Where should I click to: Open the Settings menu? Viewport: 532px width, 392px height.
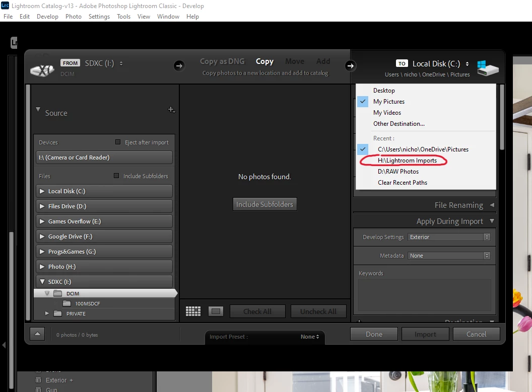99,16
